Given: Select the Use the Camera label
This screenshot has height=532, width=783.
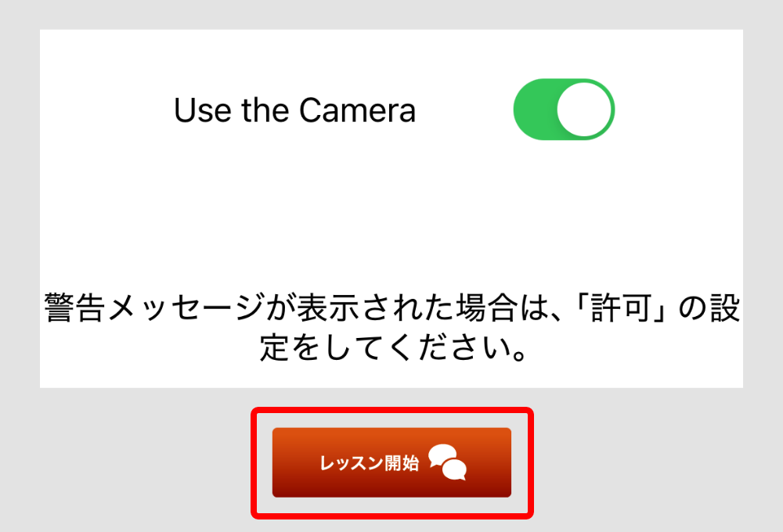Looking at the screenshot, I should (x=294, y=110).
